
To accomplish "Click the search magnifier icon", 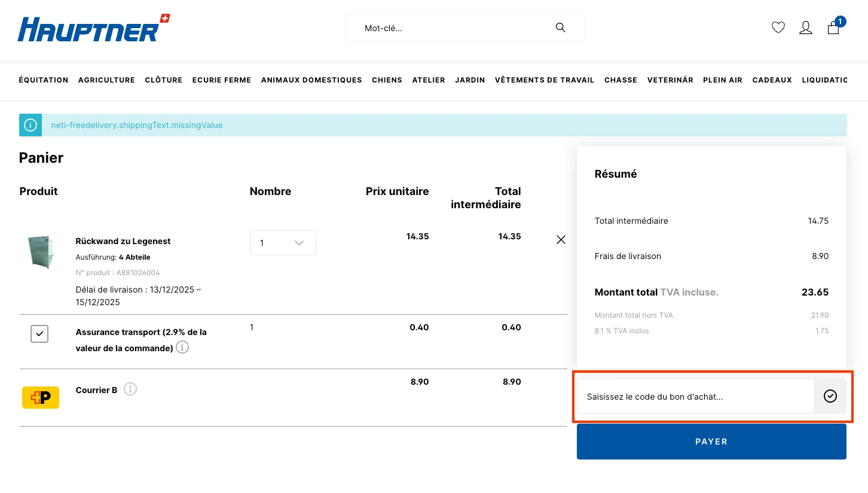I will click(560, 28).
